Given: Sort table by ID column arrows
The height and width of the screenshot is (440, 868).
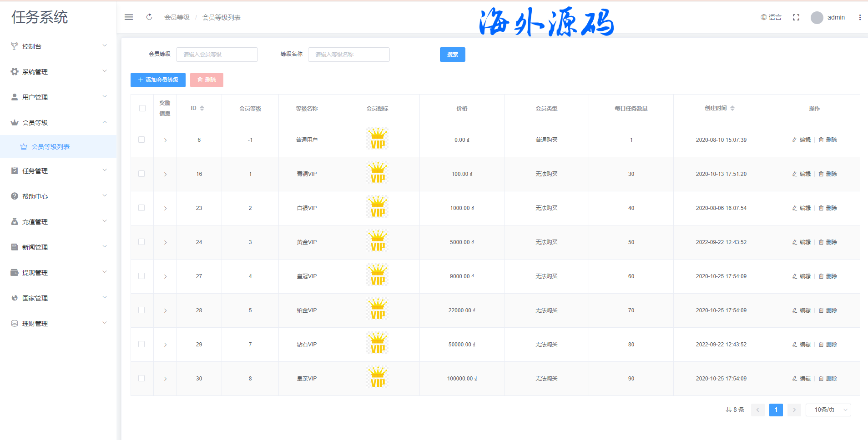Looking at the screenshot, I should (202, 108).
